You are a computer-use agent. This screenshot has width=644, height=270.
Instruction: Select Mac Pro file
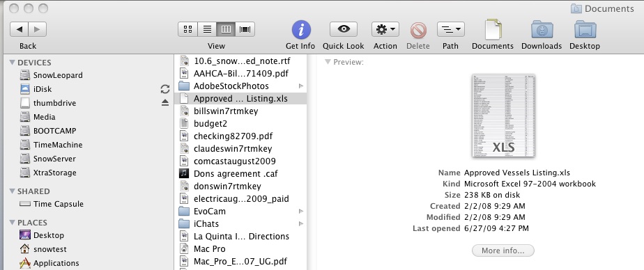[240, 248]
